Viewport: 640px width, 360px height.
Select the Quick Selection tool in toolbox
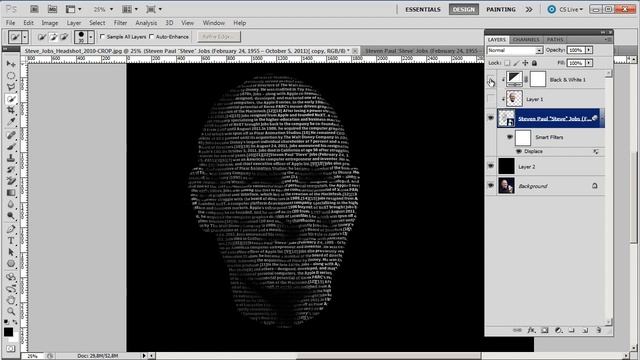(x=11, y=99)
